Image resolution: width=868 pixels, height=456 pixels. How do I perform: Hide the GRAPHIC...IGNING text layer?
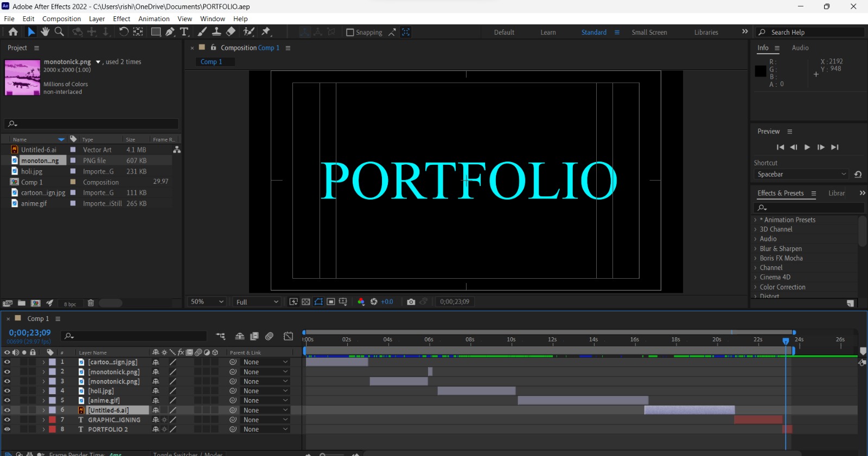[x=7, y=420]
